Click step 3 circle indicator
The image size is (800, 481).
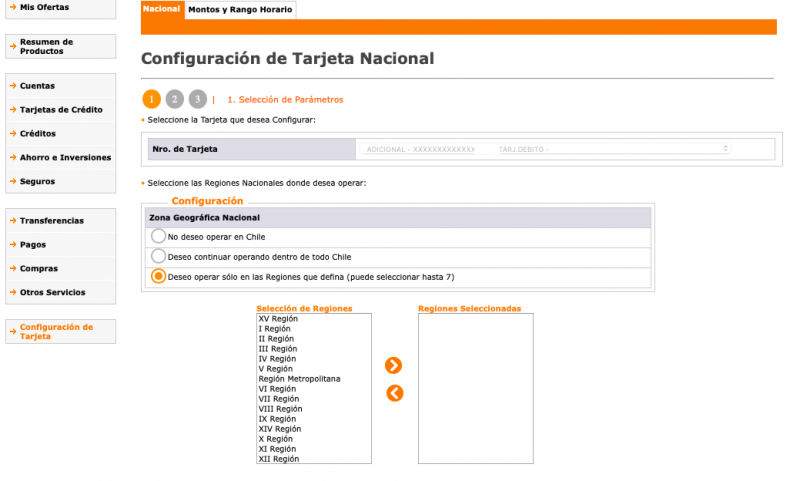click(197, 99)
